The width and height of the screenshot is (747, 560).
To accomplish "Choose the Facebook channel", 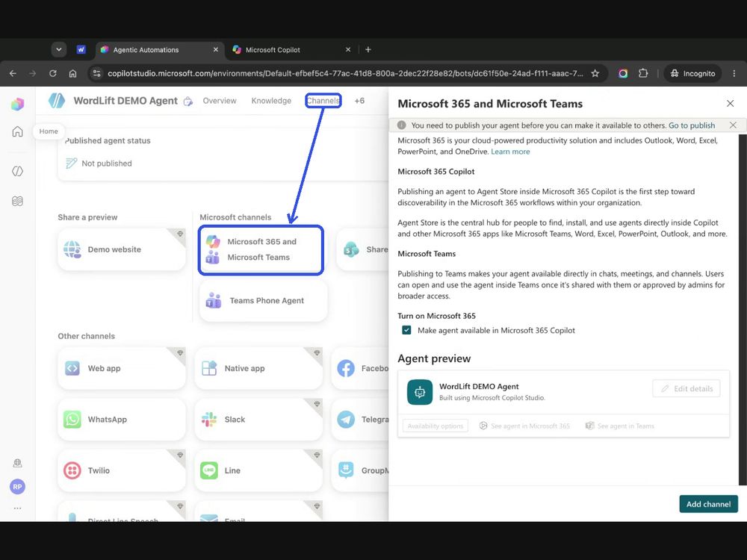I will point(361,368).
